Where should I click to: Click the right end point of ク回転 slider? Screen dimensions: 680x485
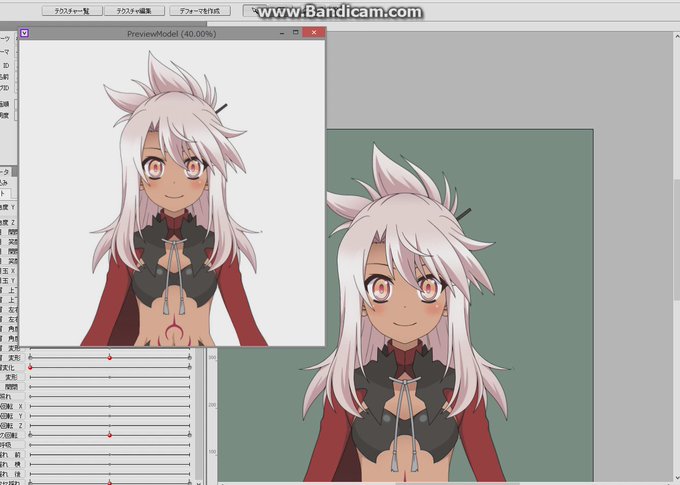click(x=190, y=435)
